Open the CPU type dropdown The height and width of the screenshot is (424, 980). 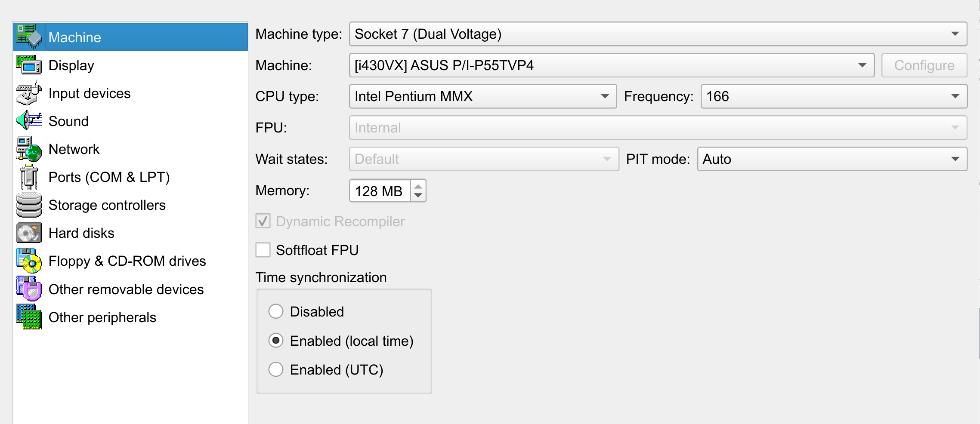[x=483, y=96]
